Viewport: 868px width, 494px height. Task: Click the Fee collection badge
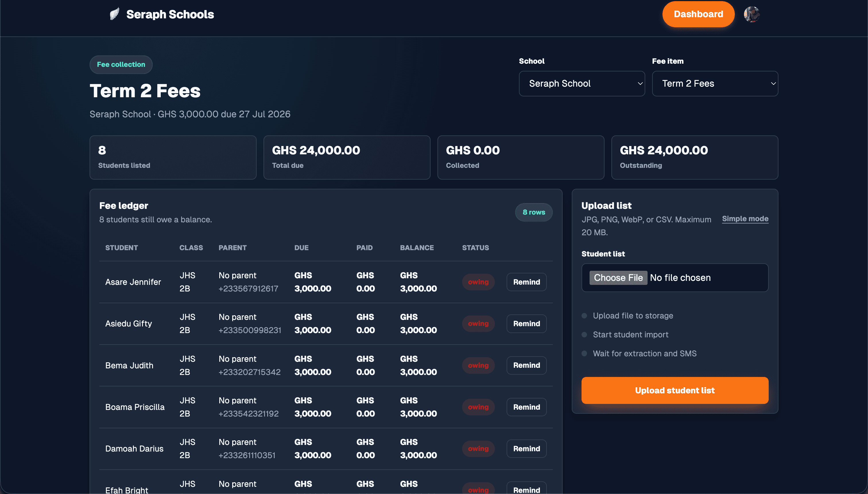(x=121, y=65)
